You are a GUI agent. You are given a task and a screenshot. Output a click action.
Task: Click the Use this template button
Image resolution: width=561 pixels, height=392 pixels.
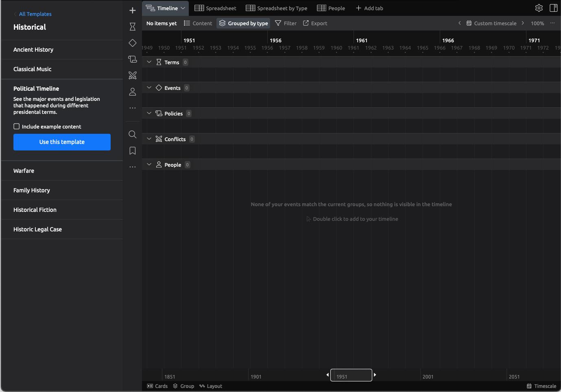pyautogui.click(x=62, y=142)
